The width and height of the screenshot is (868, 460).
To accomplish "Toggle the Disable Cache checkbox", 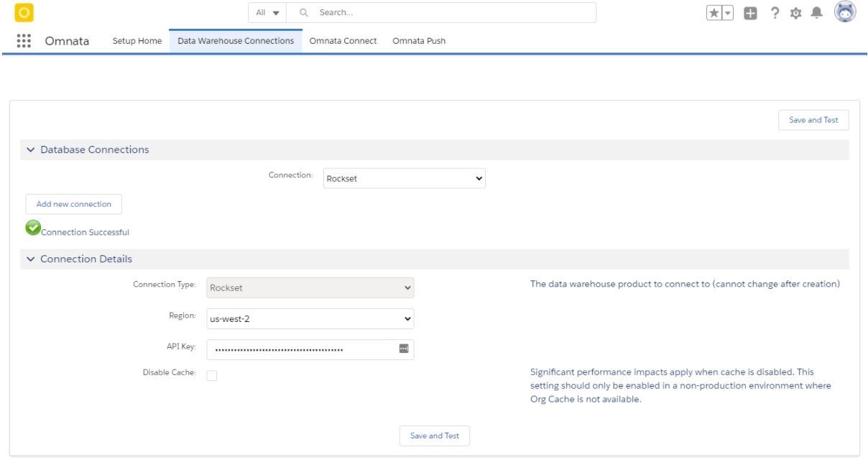I will pyautogui.click(x=212, y=375).
